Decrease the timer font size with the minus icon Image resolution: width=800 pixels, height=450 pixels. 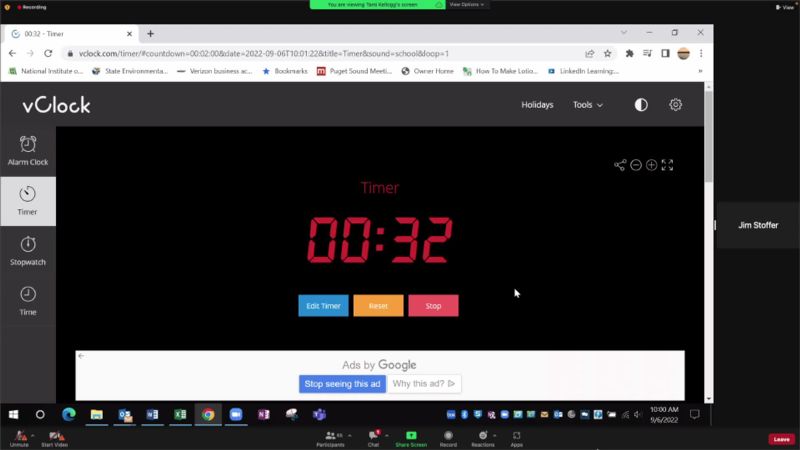636,165
